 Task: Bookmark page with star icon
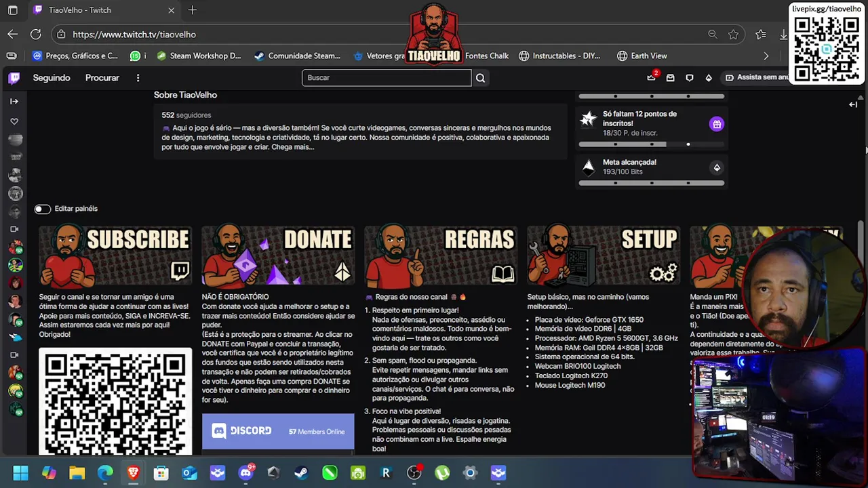click(x=733, y=34)
